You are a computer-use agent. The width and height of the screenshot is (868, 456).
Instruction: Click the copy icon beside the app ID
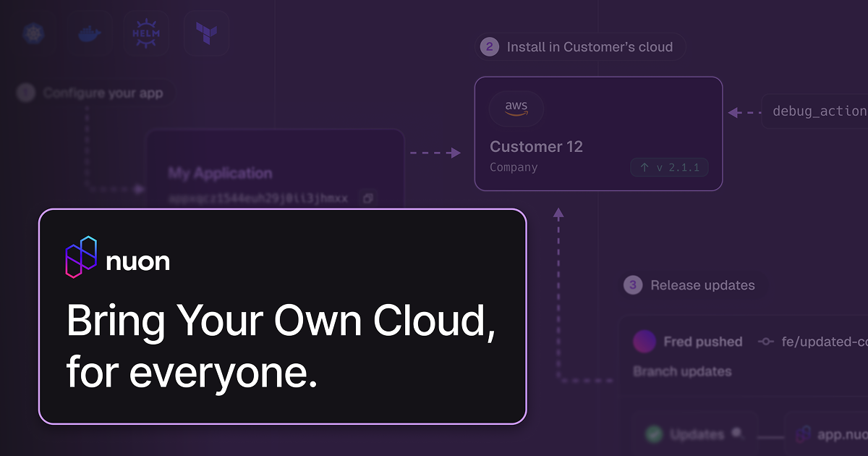coord(367,198)
